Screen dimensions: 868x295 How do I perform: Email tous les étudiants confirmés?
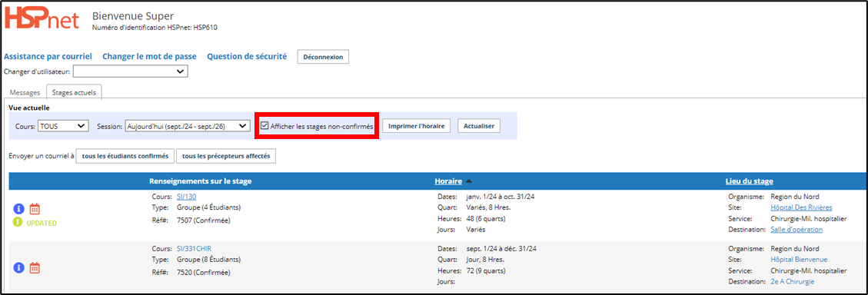click(125, 156)
